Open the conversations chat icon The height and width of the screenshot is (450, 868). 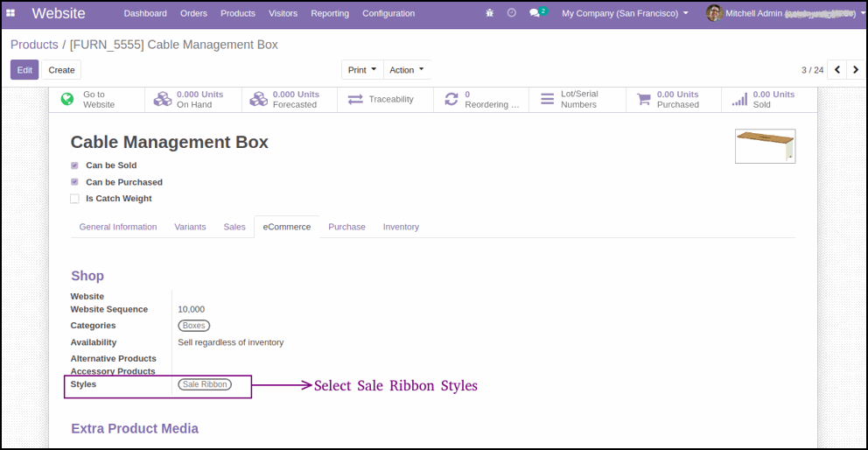[x=535, y=13]
